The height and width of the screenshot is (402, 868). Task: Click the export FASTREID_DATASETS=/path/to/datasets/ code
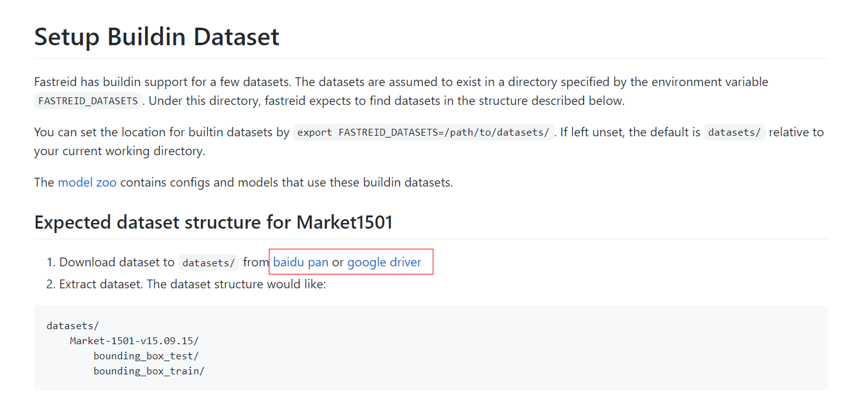click(423, 133)
